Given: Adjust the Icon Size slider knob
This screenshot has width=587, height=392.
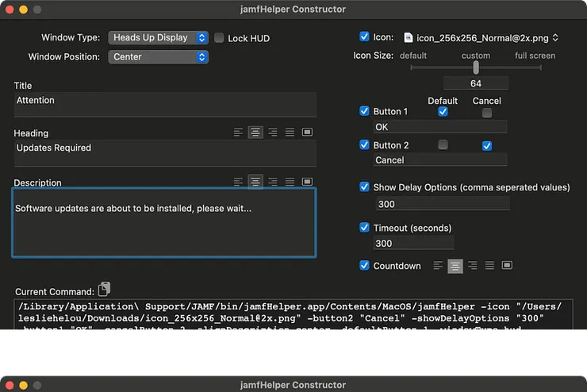Looking at the screenshot, I should coord(476,67).
